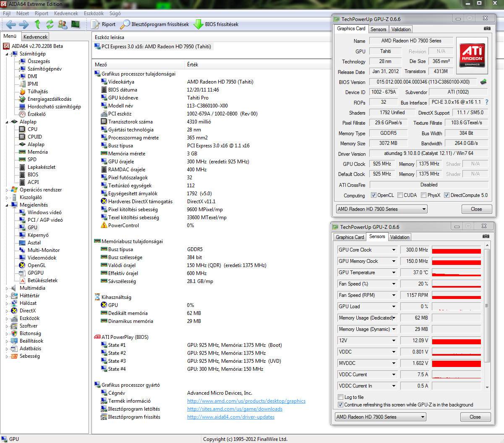Click the Érték column header
Viewport: 504px width, 443px height.
(x=258, y=65)
